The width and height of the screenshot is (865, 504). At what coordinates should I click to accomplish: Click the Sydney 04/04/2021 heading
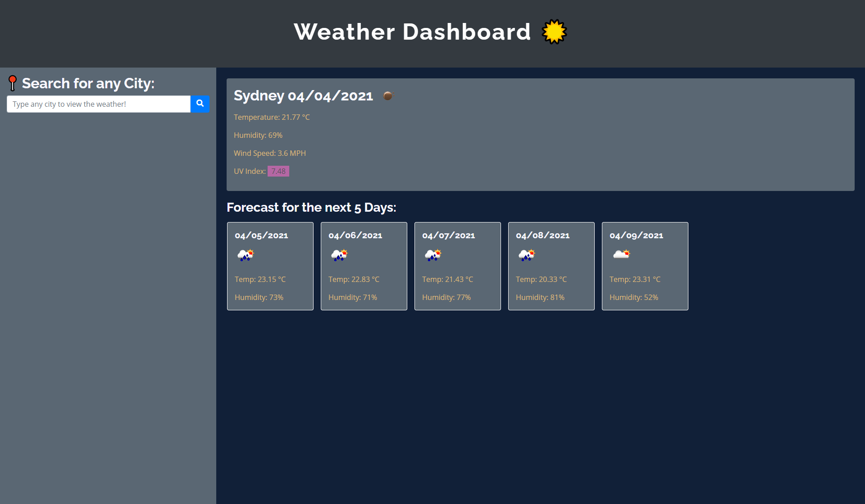(x=303, y=95)
